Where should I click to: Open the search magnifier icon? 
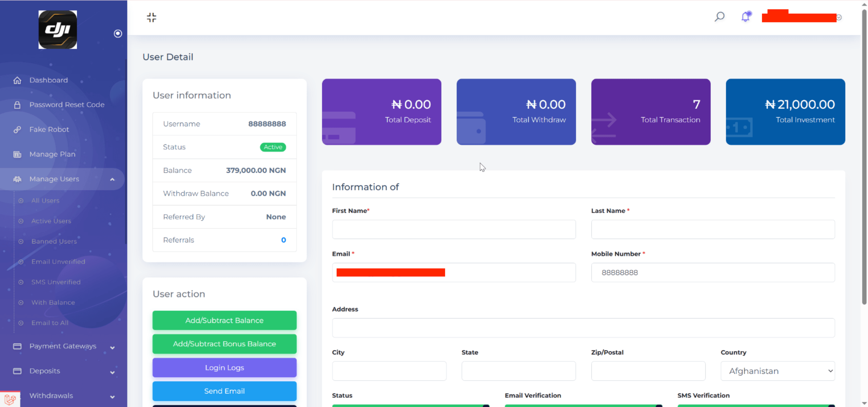tap(719, 17)
